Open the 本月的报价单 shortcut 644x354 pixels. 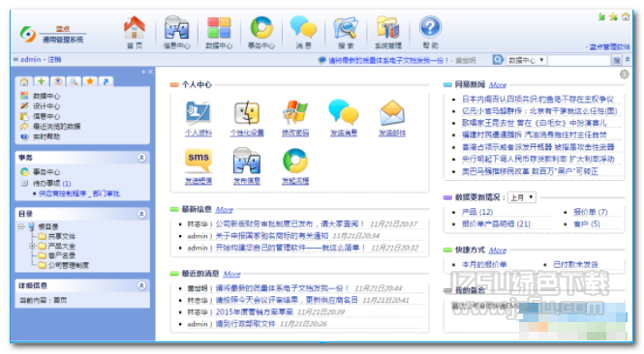(x=484, y=265)
